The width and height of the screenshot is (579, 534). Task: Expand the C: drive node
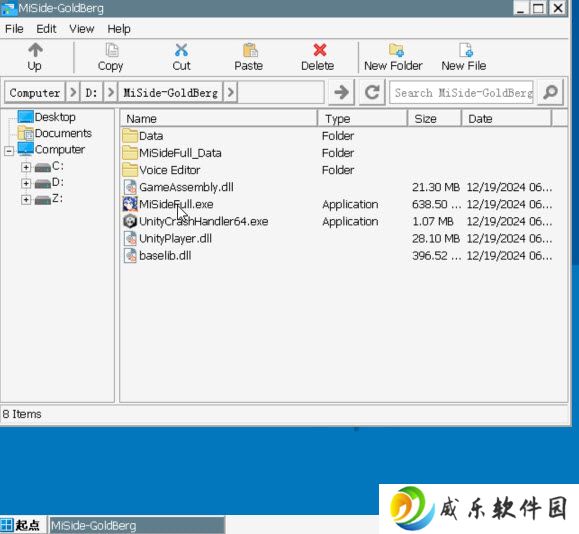[26, 167]
